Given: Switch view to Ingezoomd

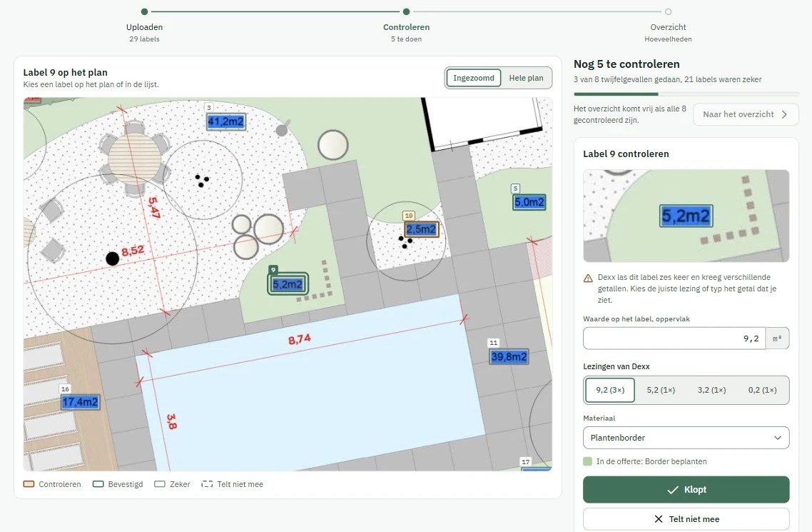Looking at the screenshot, I should click(473, 78).
